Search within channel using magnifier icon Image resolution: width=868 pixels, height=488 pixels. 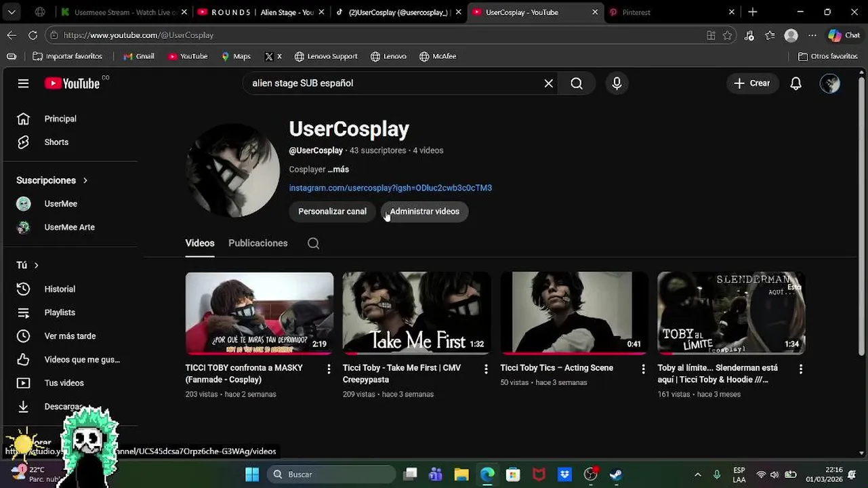313,243
